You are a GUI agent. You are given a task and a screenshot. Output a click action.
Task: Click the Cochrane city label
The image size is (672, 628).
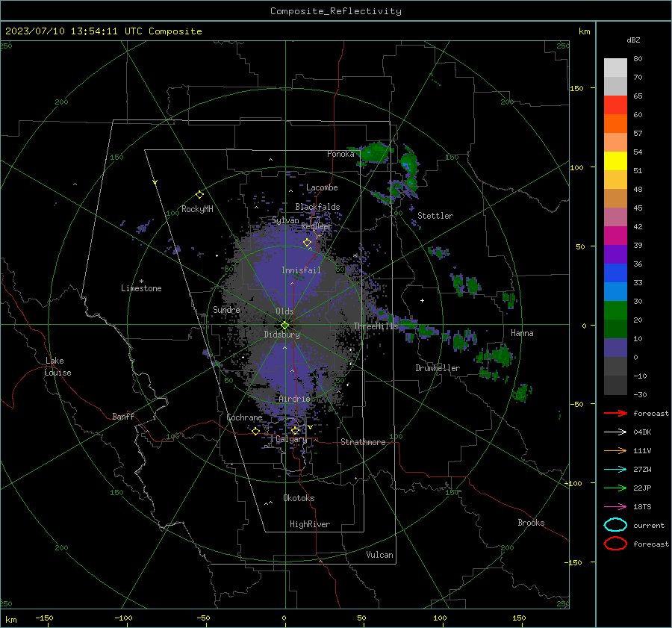click(244, 417)
